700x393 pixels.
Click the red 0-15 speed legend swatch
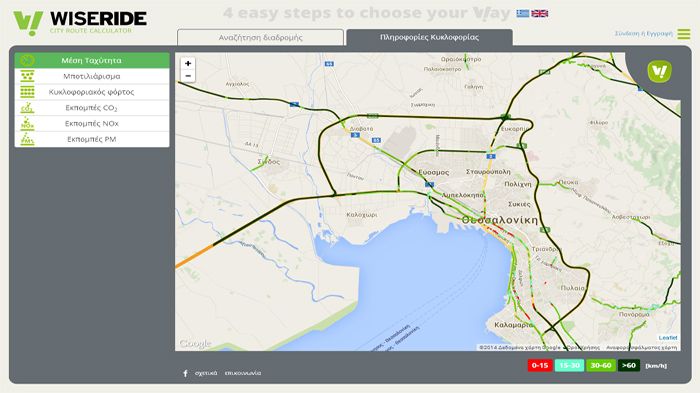pos(540,365)
